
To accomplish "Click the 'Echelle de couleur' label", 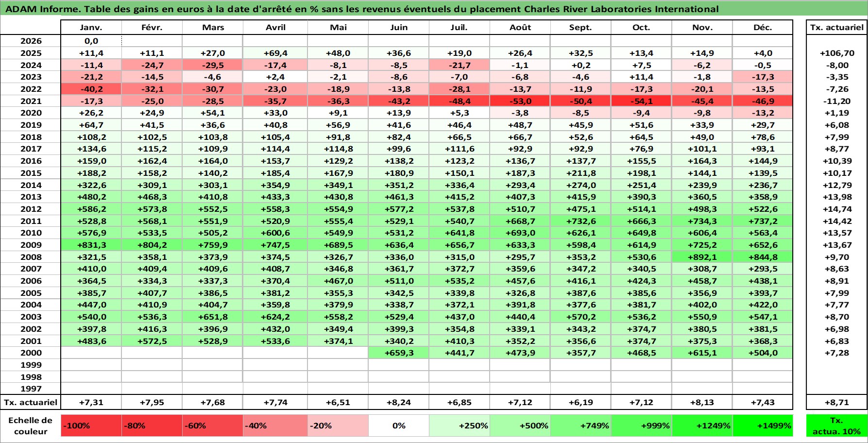I will 31,426.
